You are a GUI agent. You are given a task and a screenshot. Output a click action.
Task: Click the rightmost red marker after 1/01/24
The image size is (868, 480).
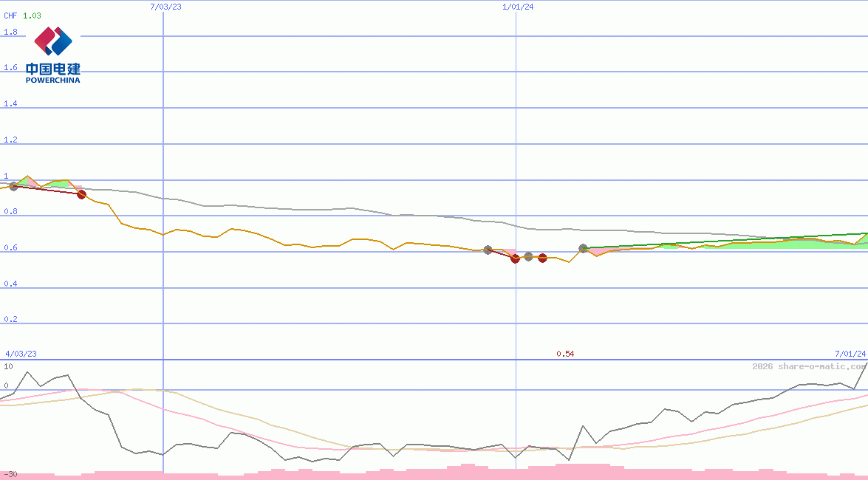pos(542,258)
